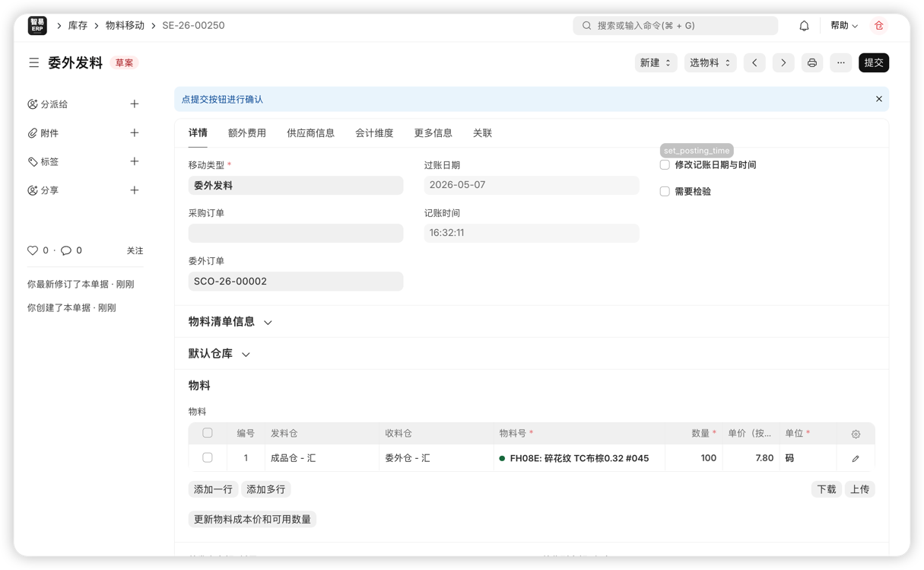This screenshot has height=570, width=924.
Task: Click 过账日期 field 2026-05-07
Action: (x=532, y=186)
